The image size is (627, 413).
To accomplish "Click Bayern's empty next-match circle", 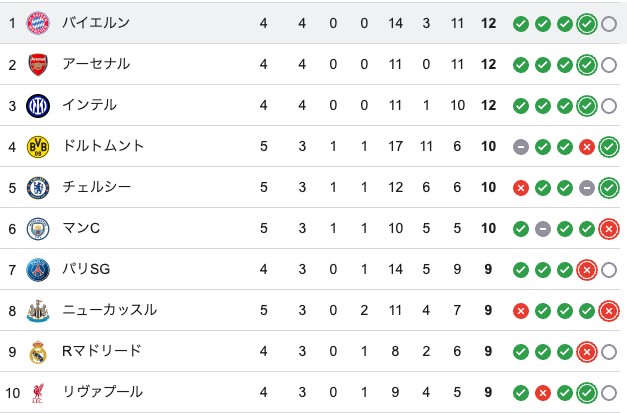I will click(x=609, y=23).
